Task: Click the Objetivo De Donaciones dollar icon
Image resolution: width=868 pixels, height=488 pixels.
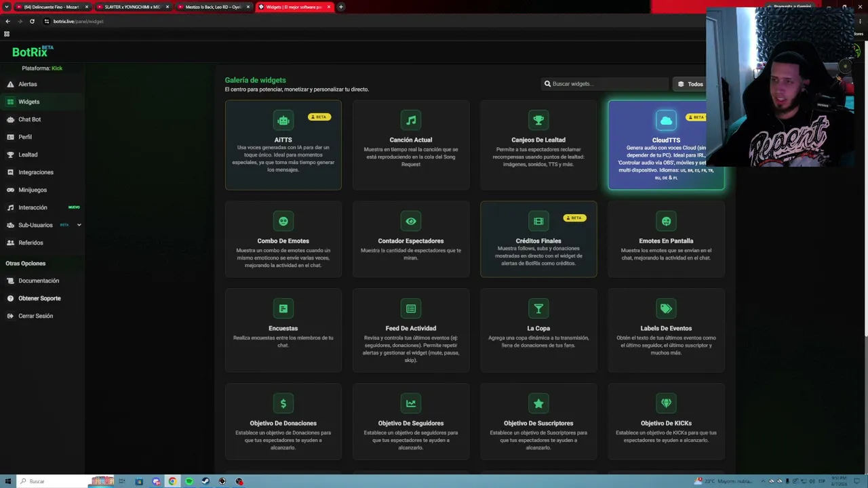Action: pyautogui.click(x=283, y=403)
